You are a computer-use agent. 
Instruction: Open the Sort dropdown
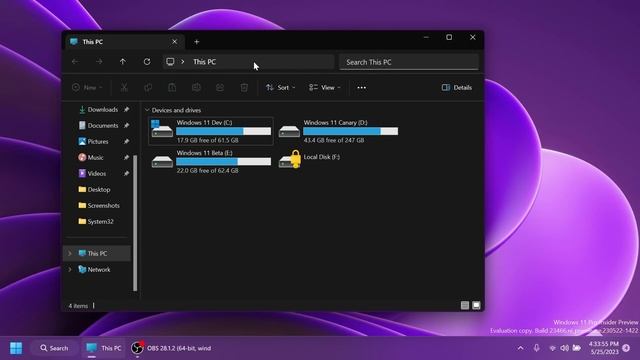point(280,87)
